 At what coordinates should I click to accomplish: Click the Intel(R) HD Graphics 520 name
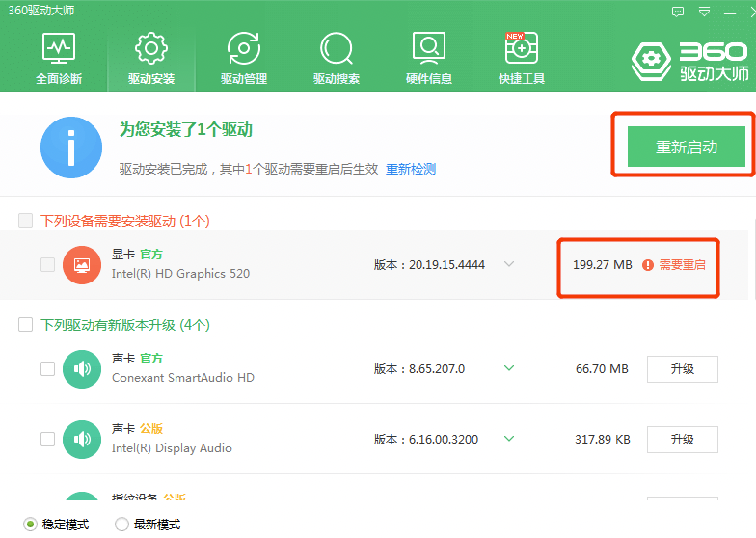(181, 274)
